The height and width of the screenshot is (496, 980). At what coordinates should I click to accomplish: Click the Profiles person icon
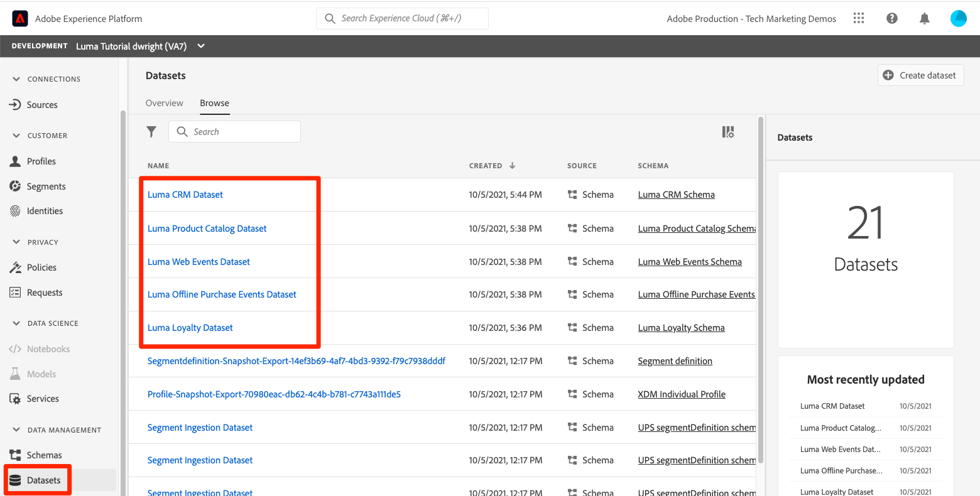click(x=15, y=161)
